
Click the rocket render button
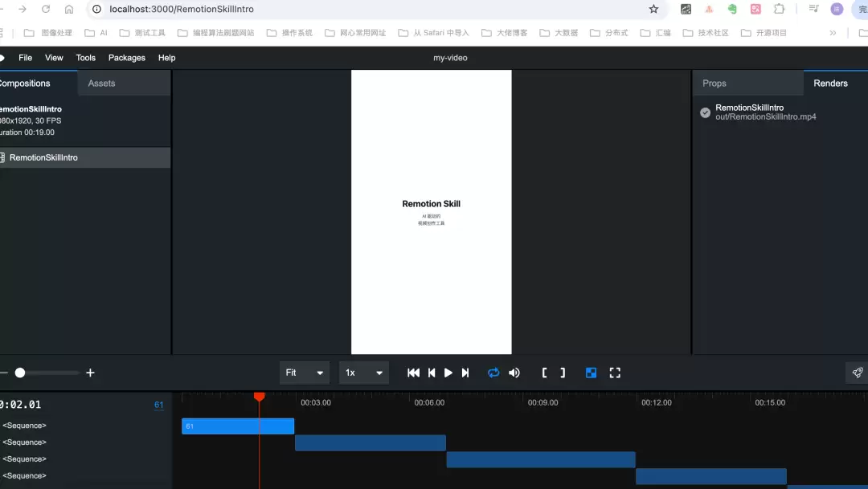pos(858,373)
